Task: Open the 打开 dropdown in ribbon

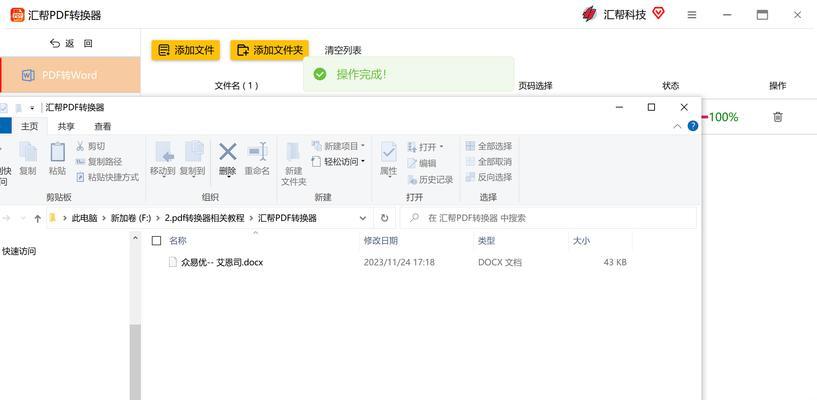Action: pos(425,147)
